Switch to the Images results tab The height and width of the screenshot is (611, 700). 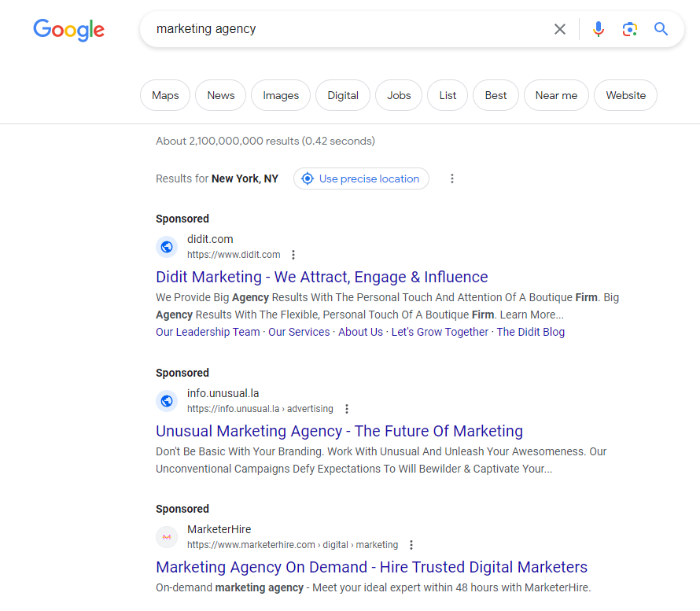tap(280, 94)
